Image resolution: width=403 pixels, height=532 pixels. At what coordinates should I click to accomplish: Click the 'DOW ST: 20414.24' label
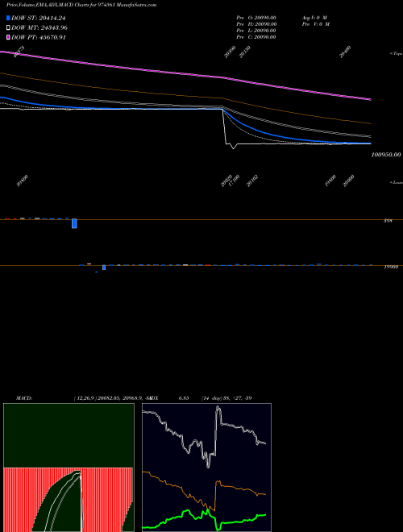pyautogui.click(x=39, y=18)
